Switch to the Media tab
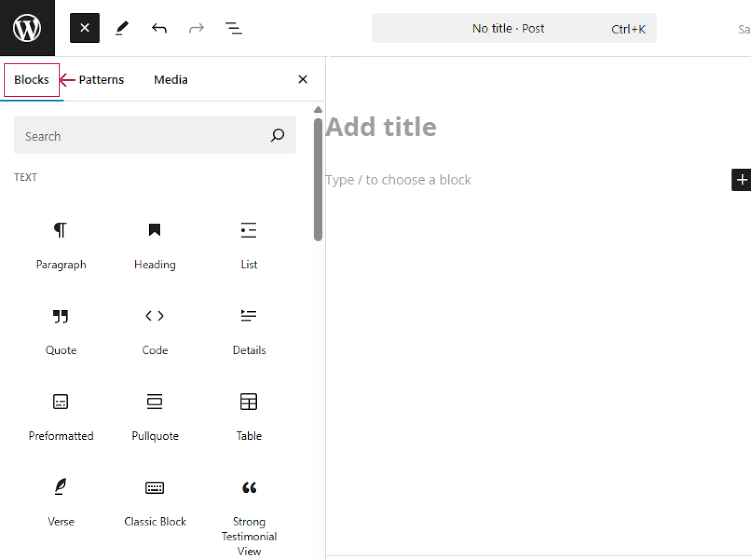Image resolution: width=751 pixels, height=560 pixels. (171, 80)
